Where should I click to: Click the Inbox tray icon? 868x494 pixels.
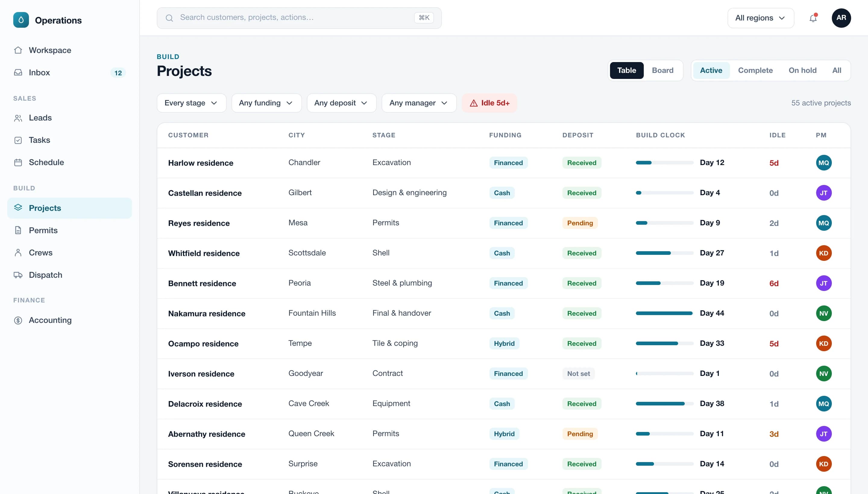point(18,73)
